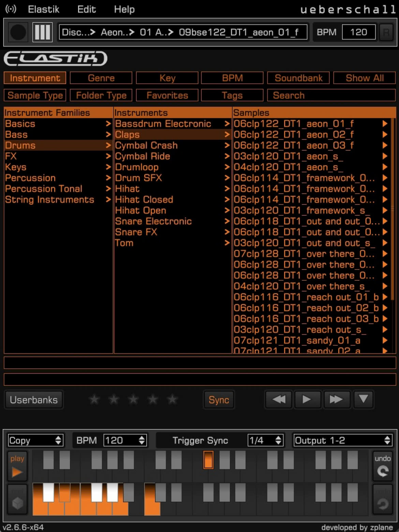Click the top bar BPM 120 field
Viewport: 399px width, 532px height.
point(359,32)
